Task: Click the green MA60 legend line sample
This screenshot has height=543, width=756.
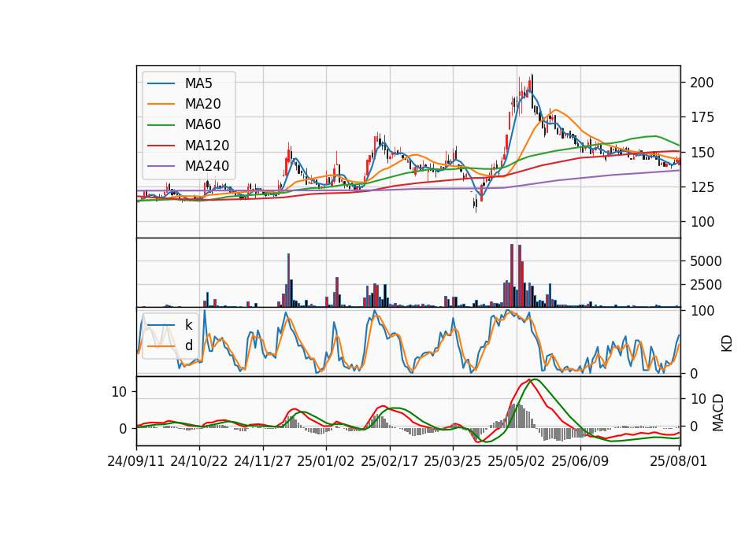Action: 161,125
